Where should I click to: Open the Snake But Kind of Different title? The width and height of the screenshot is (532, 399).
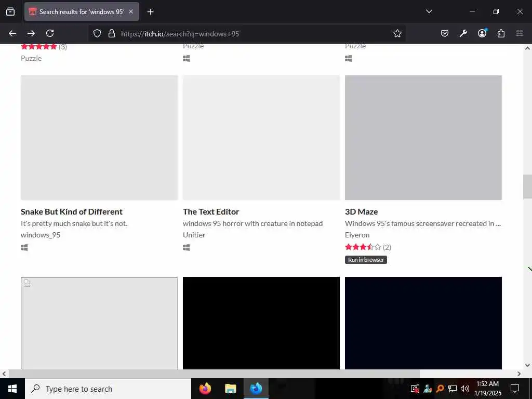[x=72, y=212]
